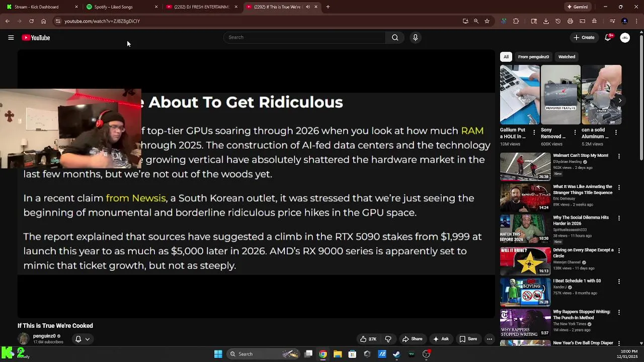
Task: Open Steam from the taskbar
Action: pyautogui.click(x=396, y=354)
